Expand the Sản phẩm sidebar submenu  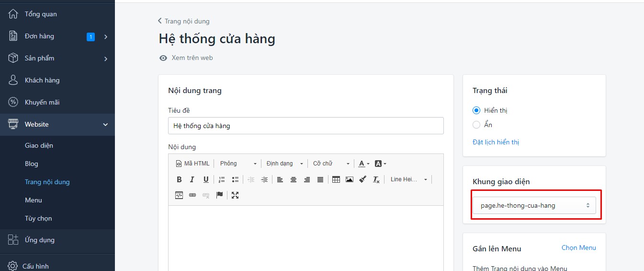pyautogui.click(x=106, y=59)
